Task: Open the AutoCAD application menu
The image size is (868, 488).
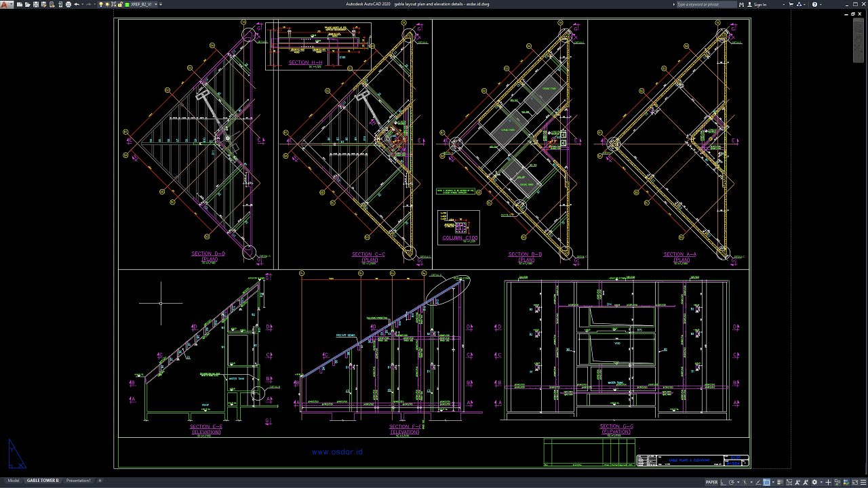Action: click(x=5, y=4)
